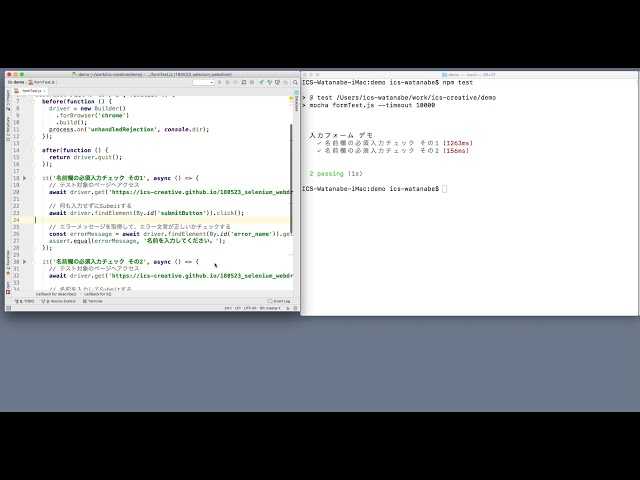
Task: Click the '入力フォーム デモ' suite heading in terminal
Action: (341, 135)
